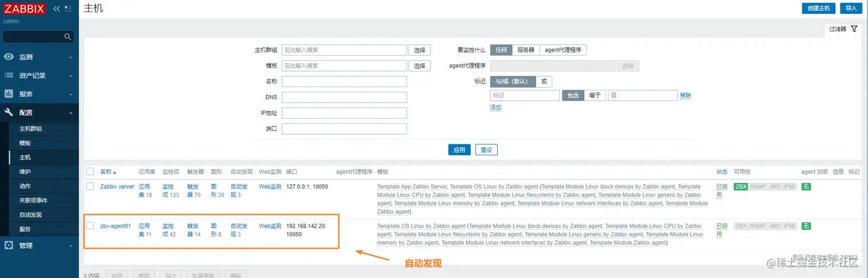Collapse the 配置 menu chevron
Image resolution: width=868 pixels, height=278 pixels.
click(71, 113)
